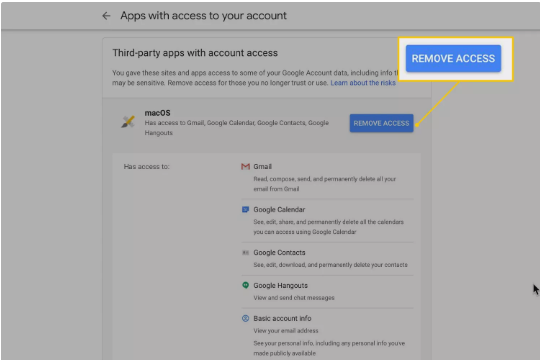Click the Google Calendar icon
This screenshot has width=540, height=360.
point(245,209)
